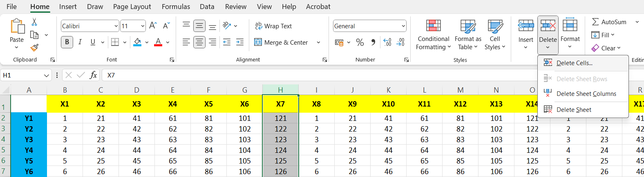This screenshot has height=177, width=644.
Task: Click the Cut scissors icon
Action: pos(34,22)
